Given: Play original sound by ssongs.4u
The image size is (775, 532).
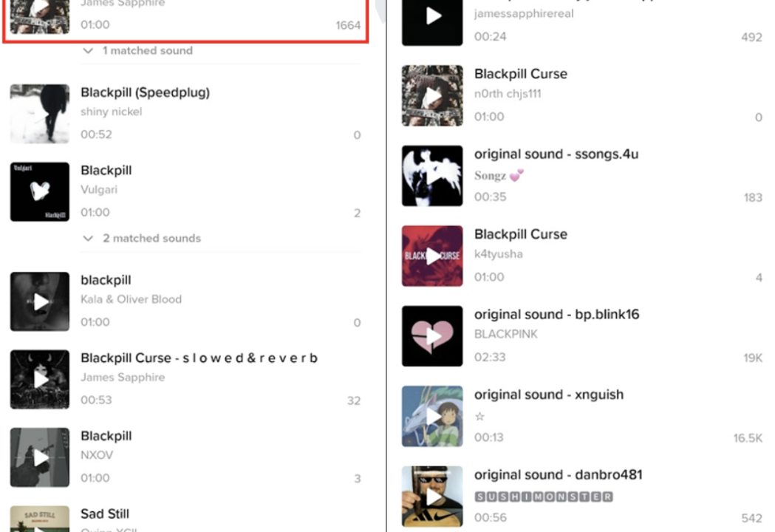Looking at the screenshot, I should (432, 176).
